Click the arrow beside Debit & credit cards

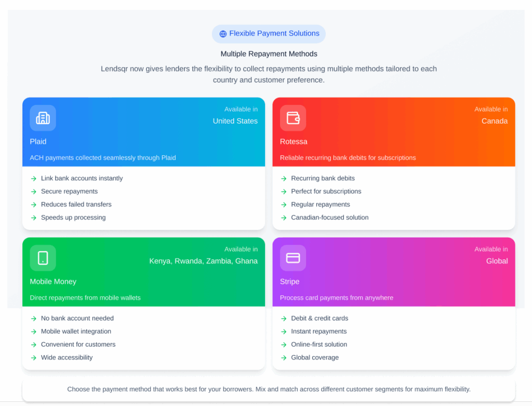pos(284,318)
